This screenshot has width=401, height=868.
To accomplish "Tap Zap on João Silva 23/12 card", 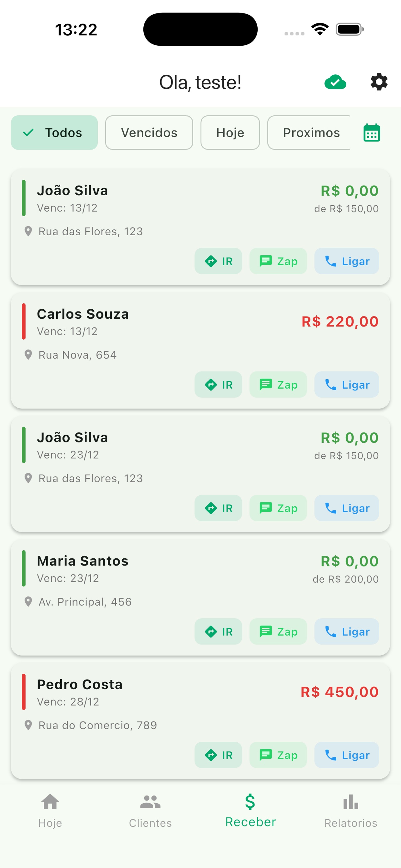I will 278,508.
